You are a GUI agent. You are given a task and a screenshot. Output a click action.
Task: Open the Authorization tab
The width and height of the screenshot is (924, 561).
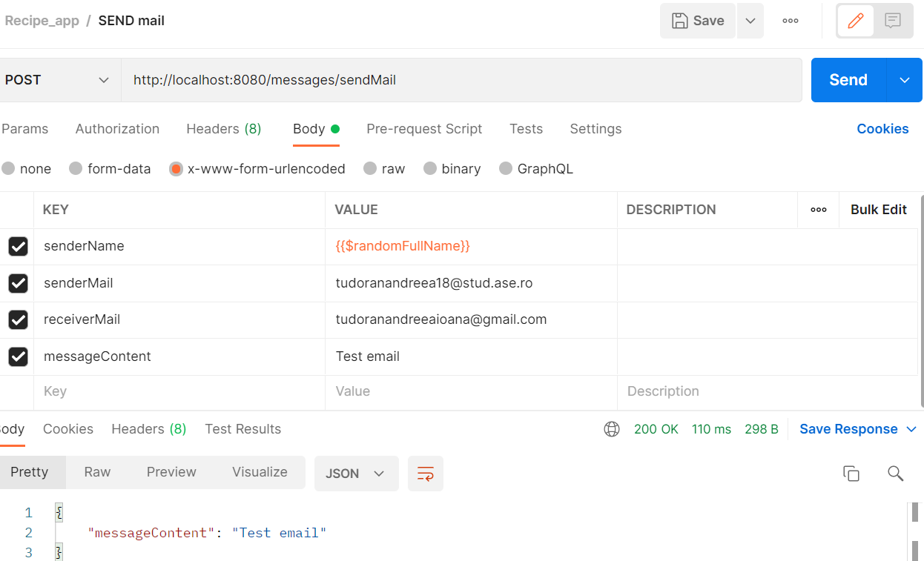[117, 129]
